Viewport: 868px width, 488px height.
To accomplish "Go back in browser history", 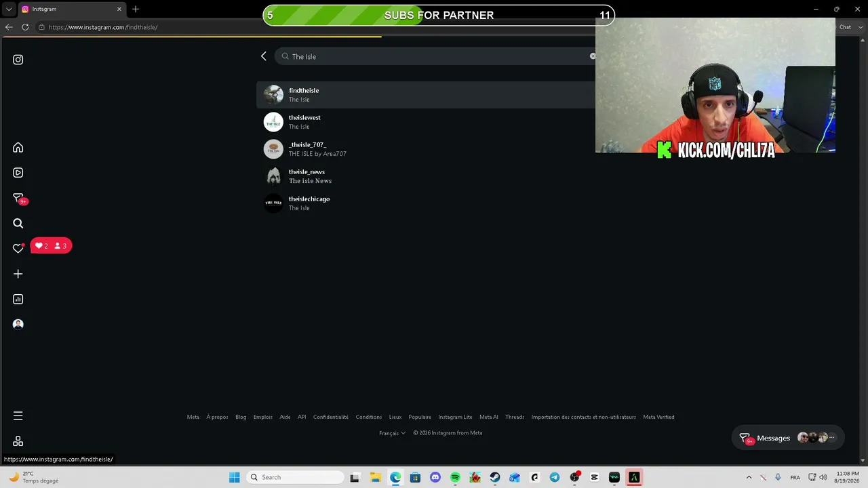I will click(x=9, y=27).
